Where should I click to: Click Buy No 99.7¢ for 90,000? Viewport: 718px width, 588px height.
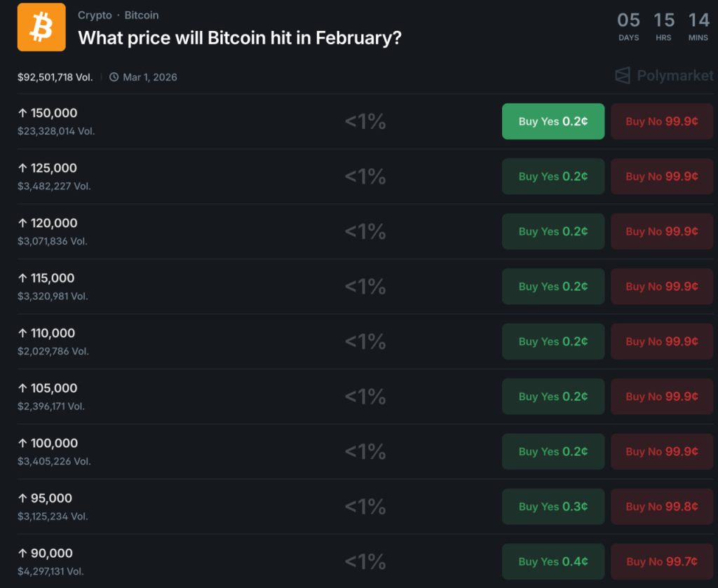pos(661,561)
